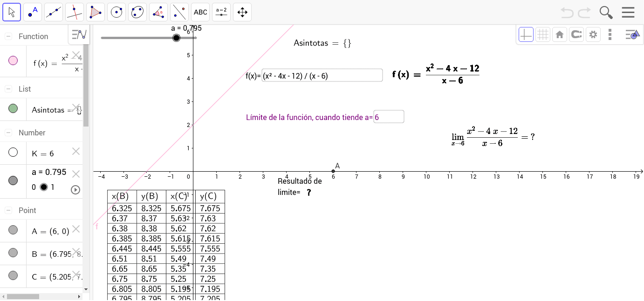The image size is (644, 301).
Task: Toggle visibility of function f
Action: pos(13,60)
